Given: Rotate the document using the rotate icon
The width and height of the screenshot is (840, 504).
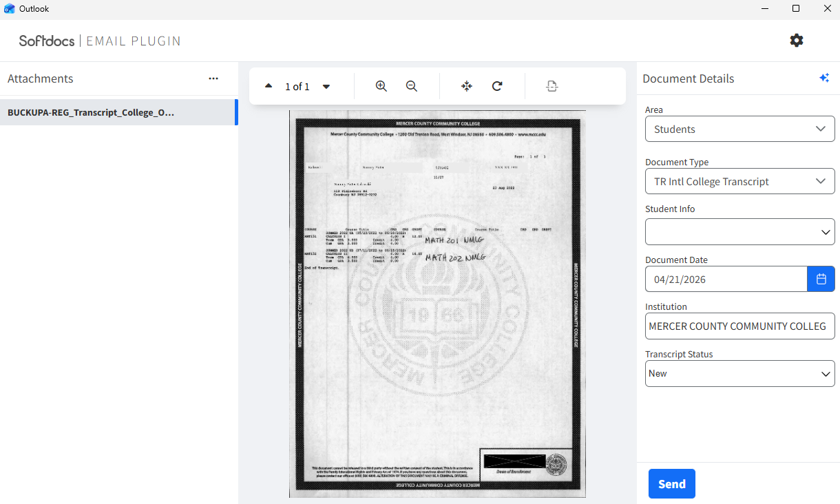Looking at the screenshot, I should coord(497,86).
